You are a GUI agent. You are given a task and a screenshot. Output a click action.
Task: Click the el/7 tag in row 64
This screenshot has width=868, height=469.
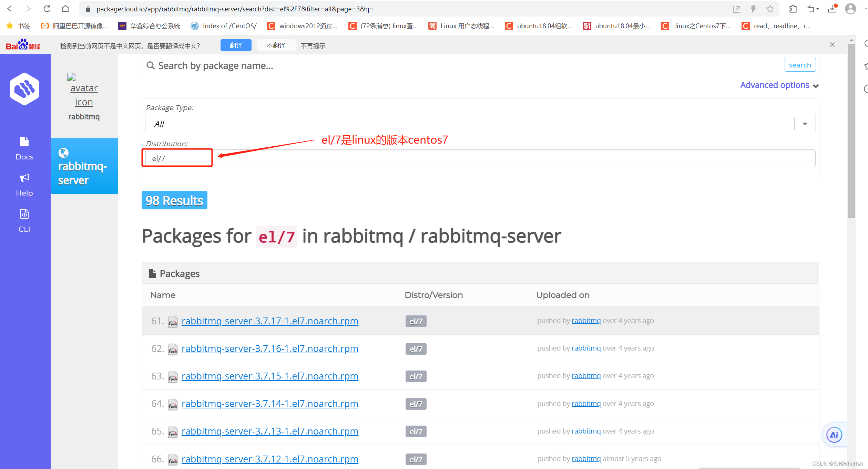(x=416, y=404)
